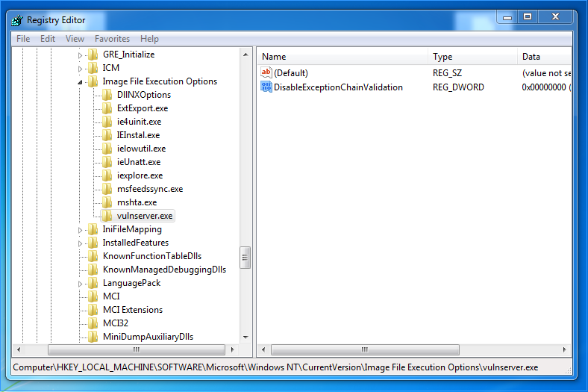Select the (Default) value name
This screenshot has height=392, width=588.
coord(291,73)
